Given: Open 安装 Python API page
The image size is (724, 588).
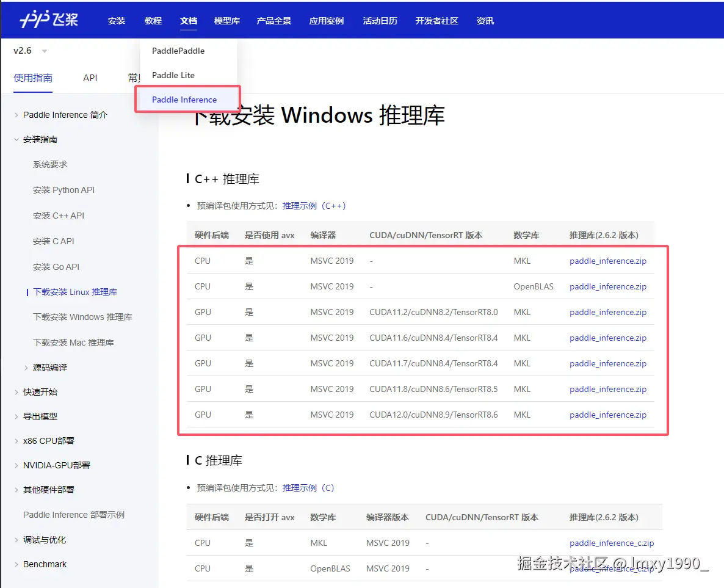Looking at the screenshot, I should [63, 190].
